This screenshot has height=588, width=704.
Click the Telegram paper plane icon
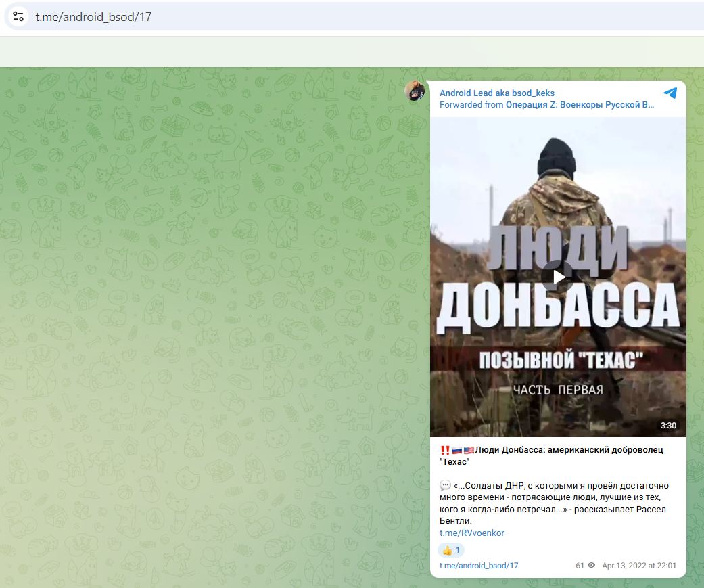(x=670, y=93)
